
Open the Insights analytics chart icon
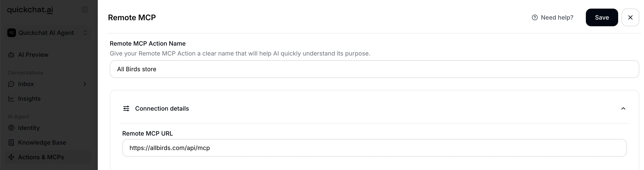click(11, 99)
